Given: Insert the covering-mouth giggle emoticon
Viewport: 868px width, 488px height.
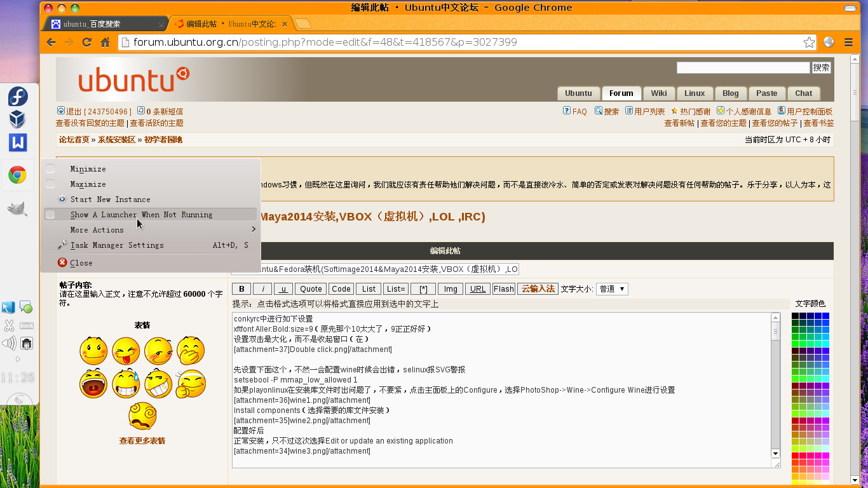Looking at the screenshot, I should coord(191,350).
